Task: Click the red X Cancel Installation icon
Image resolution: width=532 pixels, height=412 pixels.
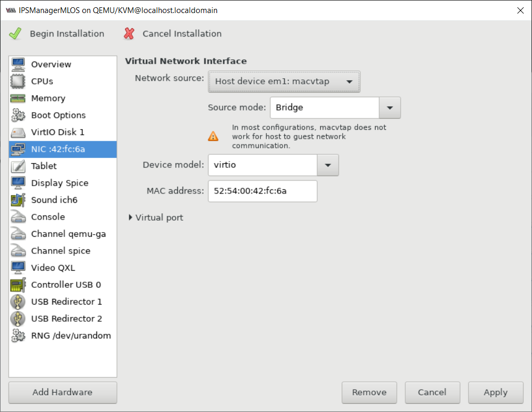Action: point(129,33)
